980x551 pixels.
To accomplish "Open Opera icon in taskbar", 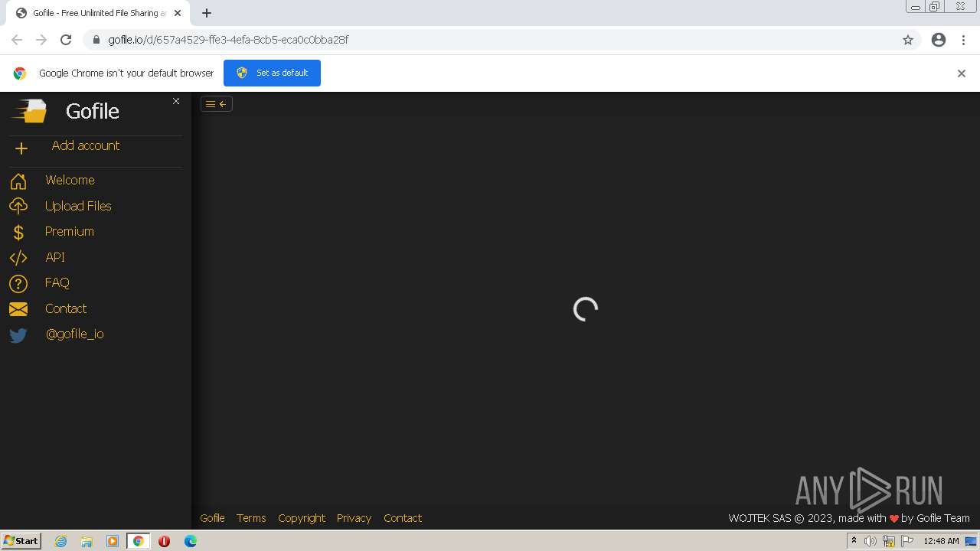I will coord(164,541).
